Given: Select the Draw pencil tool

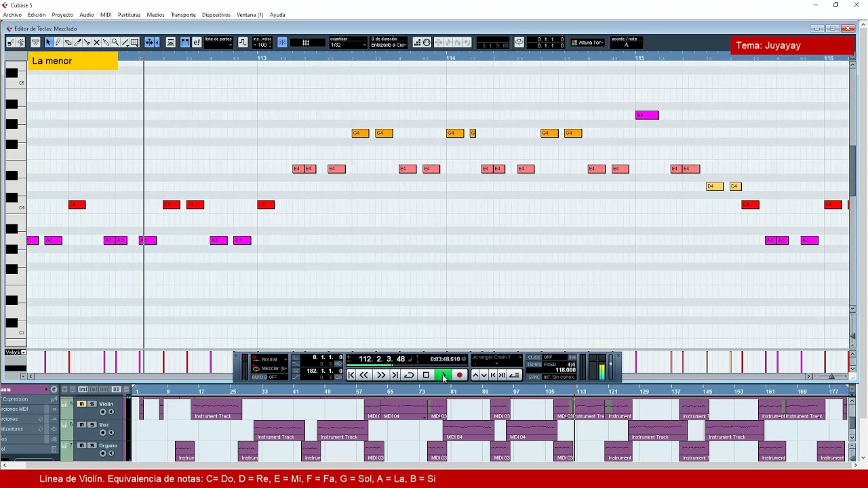Looking at the screenshot, I should [x=58, y=43].
